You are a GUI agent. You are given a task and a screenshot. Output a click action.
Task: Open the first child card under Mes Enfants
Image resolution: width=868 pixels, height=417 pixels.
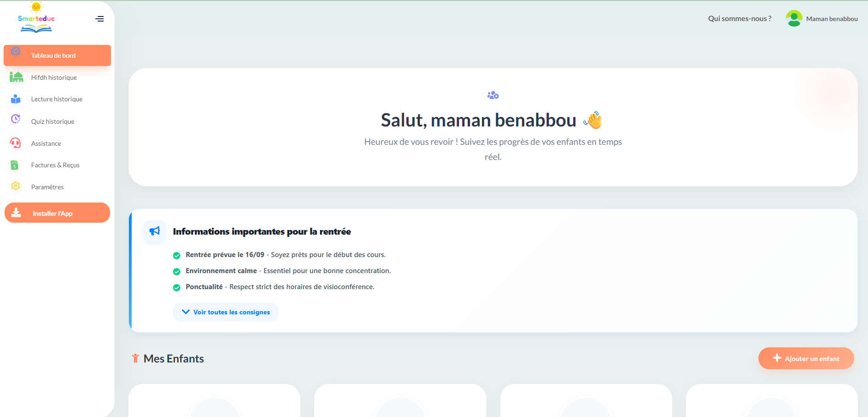(x=214, y=401)
